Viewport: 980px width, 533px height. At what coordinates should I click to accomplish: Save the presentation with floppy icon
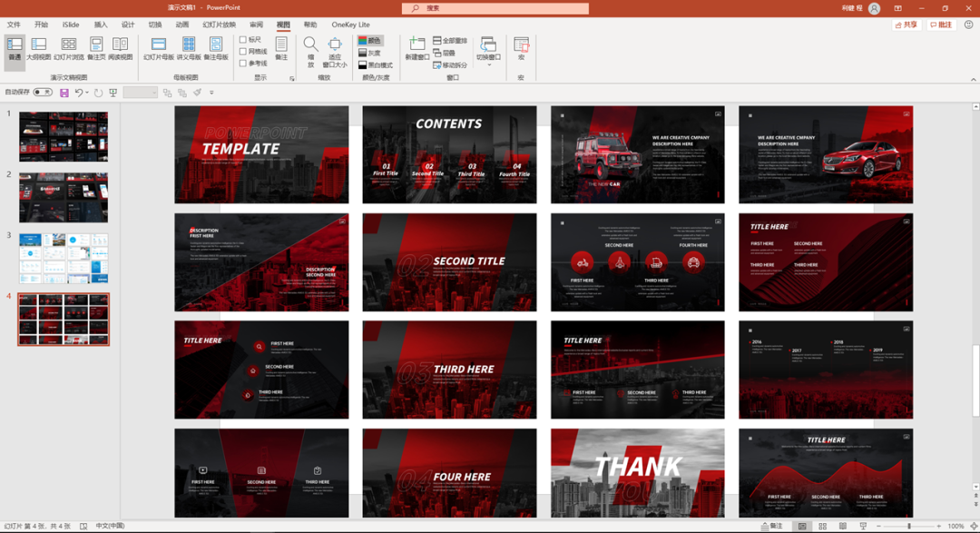[x=64, y=93]
